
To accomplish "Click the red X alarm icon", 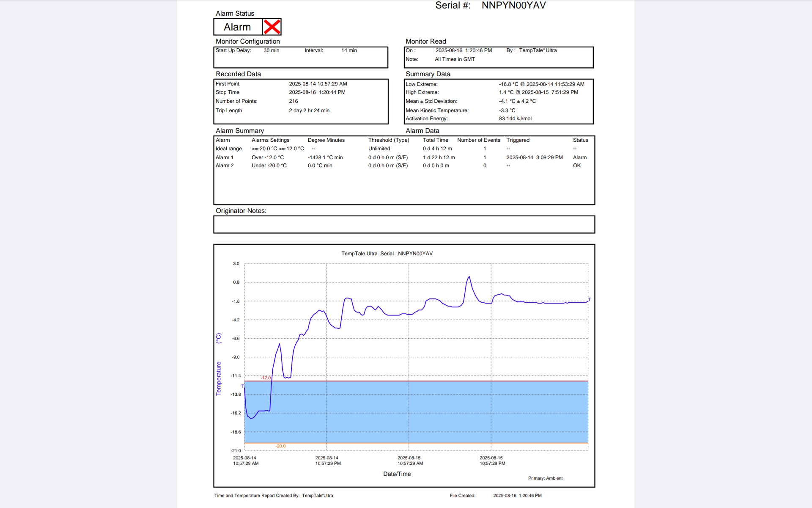I will click(272, 27).
